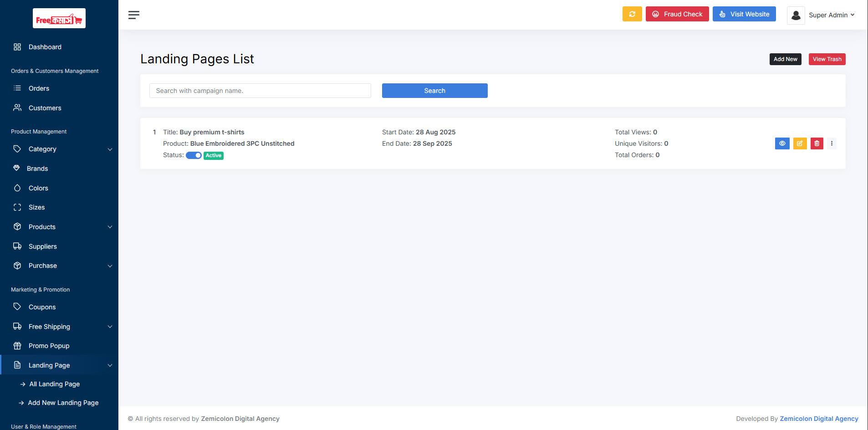The width and height of the screenshot is (868, 430).
Task: Open the Super Admin dropdown
Action: click(831, 15)
